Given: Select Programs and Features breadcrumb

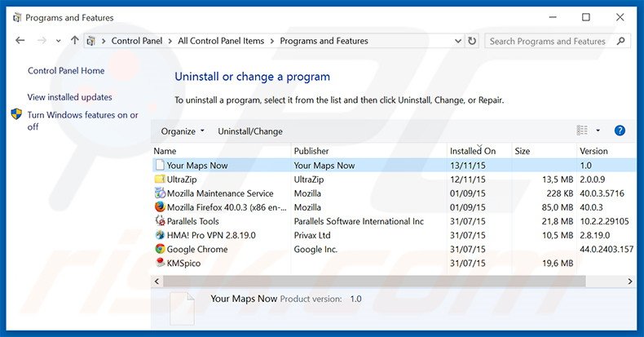Looking at the screenshot, I should pyautogui.click(x=324, y=41).
